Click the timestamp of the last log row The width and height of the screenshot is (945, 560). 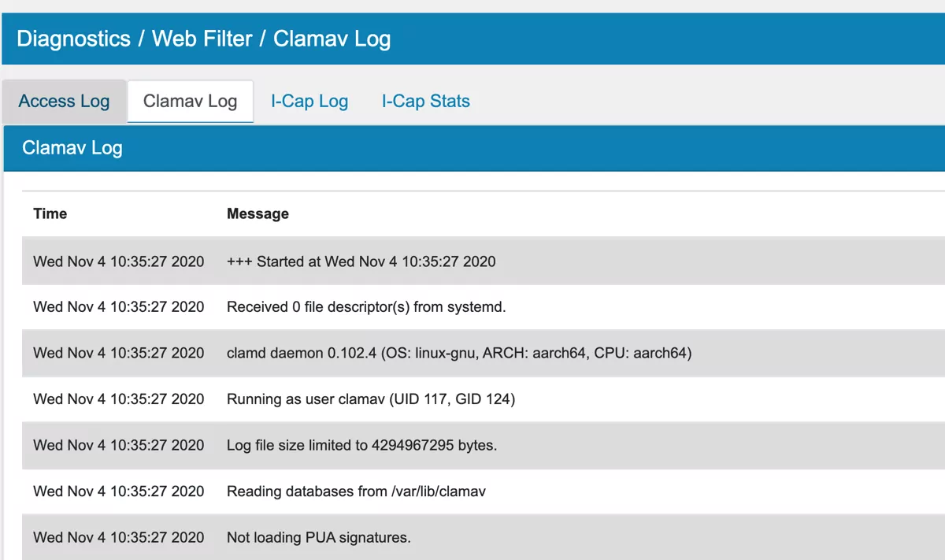pyautogui.click(x=117, y=537)
